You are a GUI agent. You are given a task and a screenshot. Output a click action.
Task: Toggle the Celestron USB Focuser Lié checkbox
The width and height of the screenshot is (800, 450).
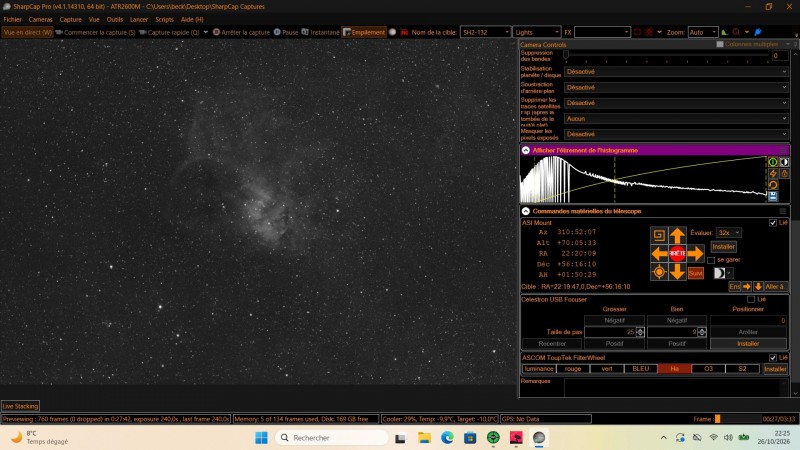(x=751, y=299)
